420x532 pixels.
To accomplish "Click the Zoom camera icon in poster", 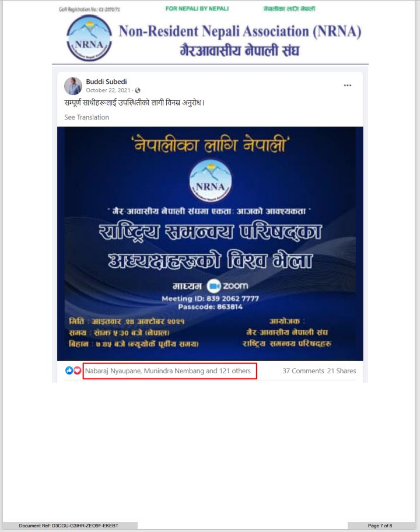I will click(213, 286).
